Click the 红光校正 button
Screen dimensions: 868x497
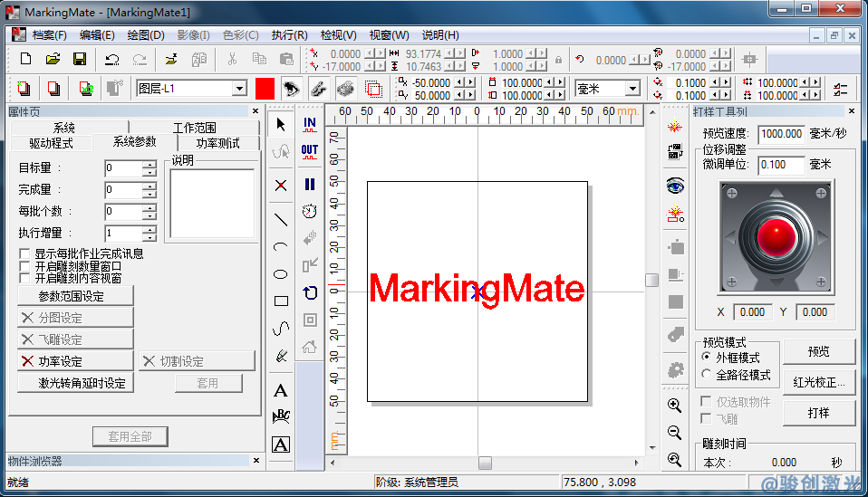[x=818, y=382]
